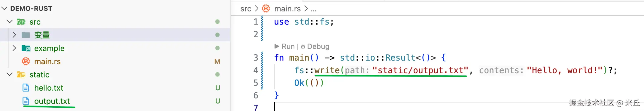
Task: Click the M modified badge on main.rs
Action: click(x=217, y=61)
